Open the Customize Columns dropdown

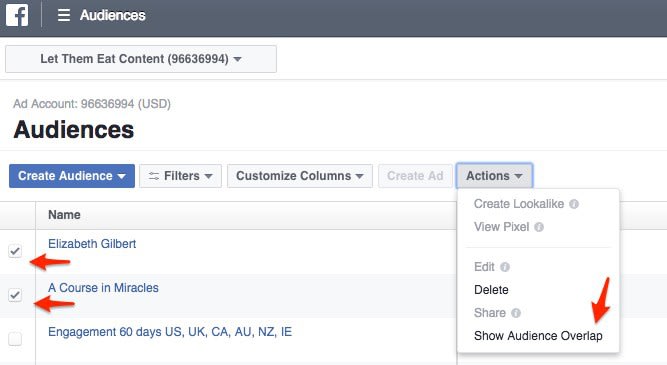300,176
